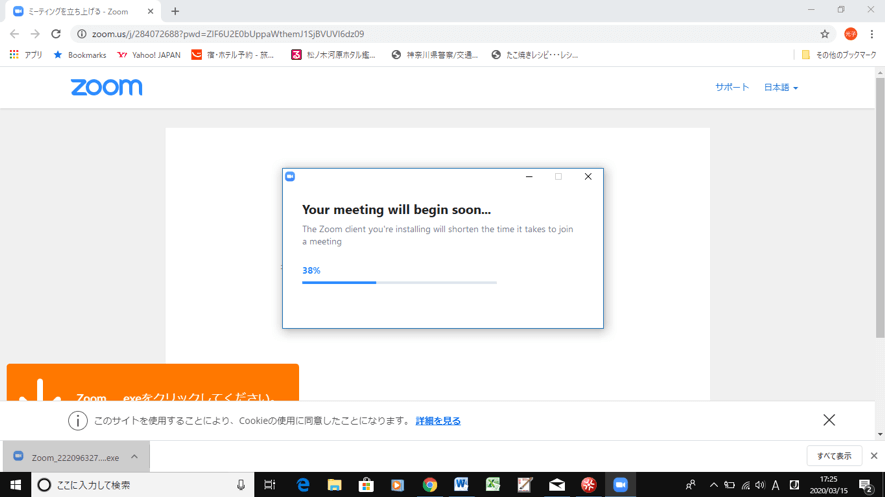This screenshot has height=497, width=885.
Task: Open Microsoft Excel from the taskbar
Action: [493, 485]
